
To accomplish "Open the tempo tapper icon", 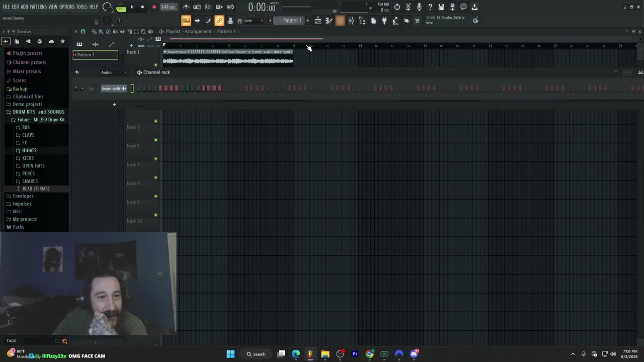I will pos(395,21).
